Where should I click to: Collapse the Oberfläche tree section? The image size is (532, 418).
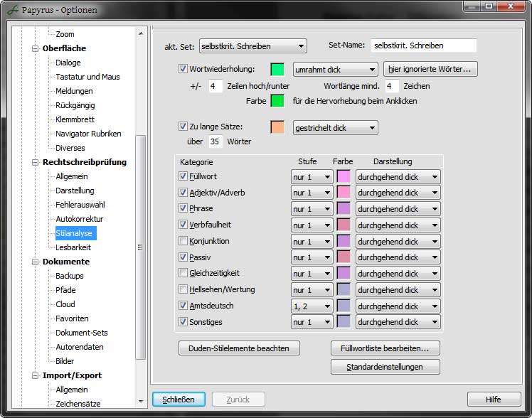click(x=35, y=48)
